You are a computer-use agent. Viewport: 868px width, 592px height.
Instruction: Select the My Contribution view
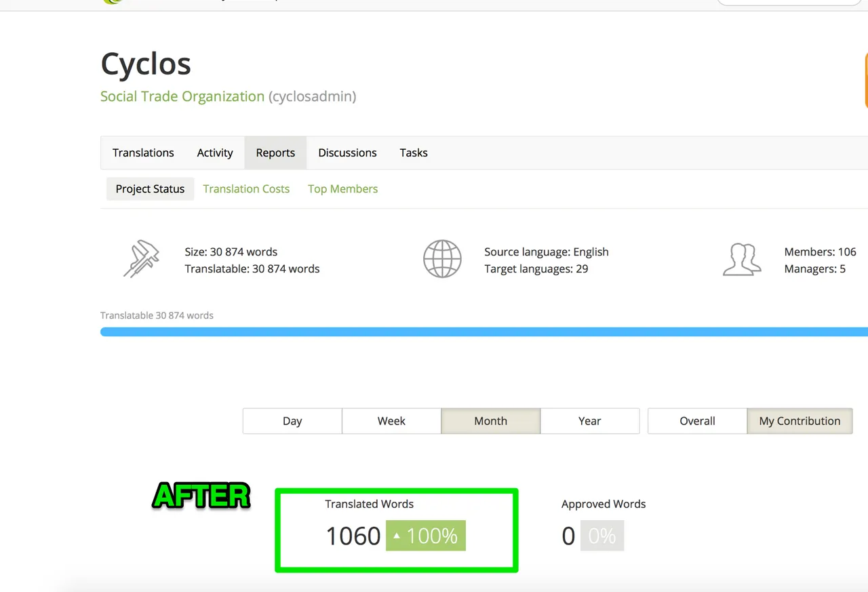pos(800,420)
